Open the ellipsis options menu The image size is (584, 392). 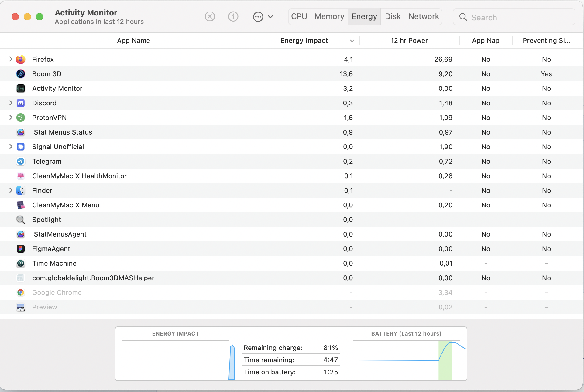[x=258, y=17]
